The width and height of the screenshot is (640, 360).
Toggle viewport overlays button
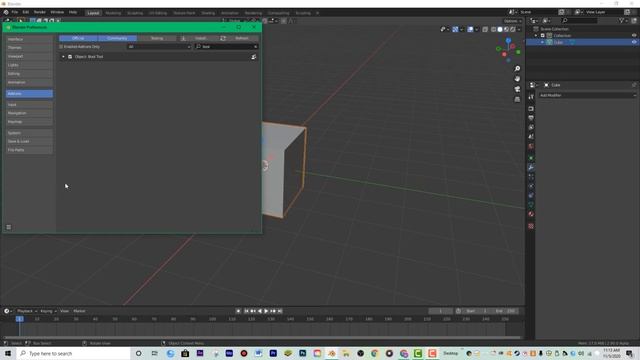pos(470,29)
